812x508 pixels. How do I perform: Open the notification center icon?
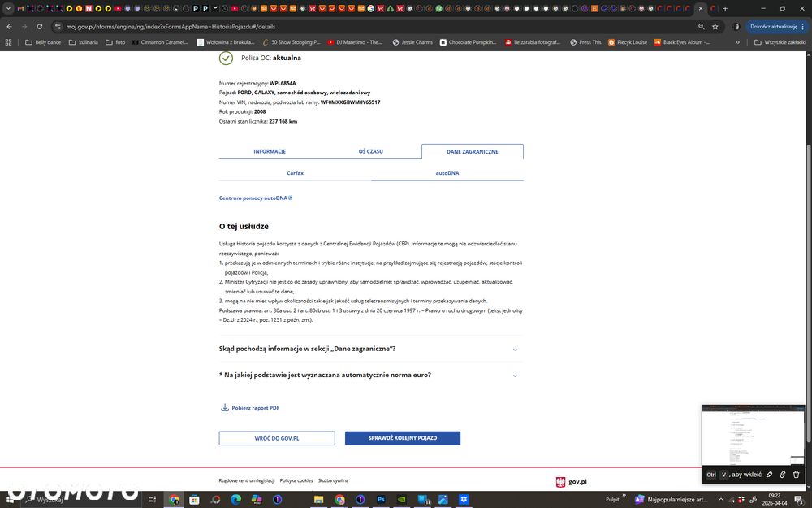click(800, 500)
